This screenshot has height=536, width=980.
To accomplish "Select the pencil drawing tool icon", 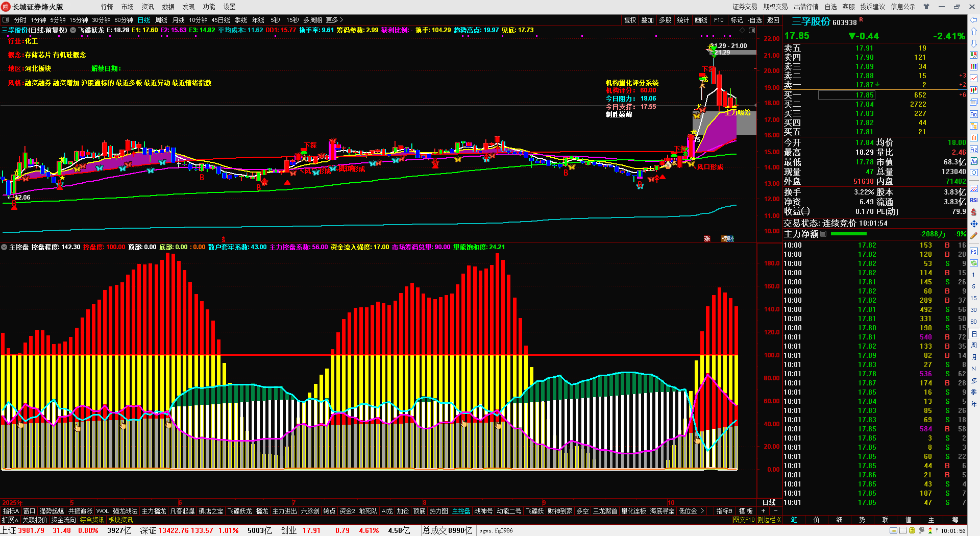I will click(974, 235).
